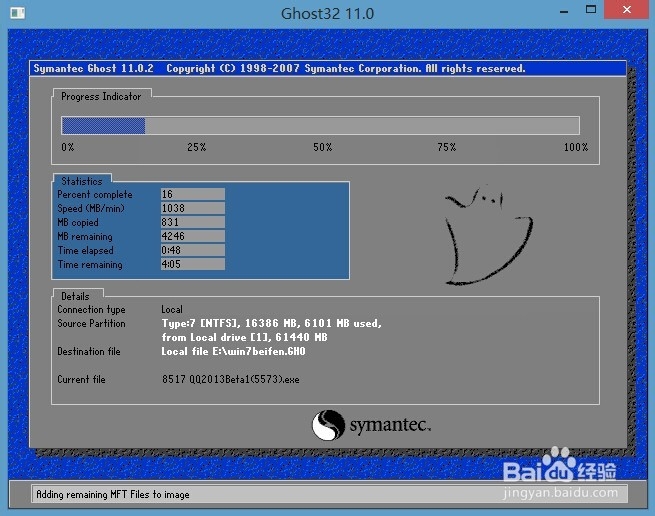Screen dimensions: 655x516
Task: Click the 50% progress scale label
Action: click(x=322, y=147)
